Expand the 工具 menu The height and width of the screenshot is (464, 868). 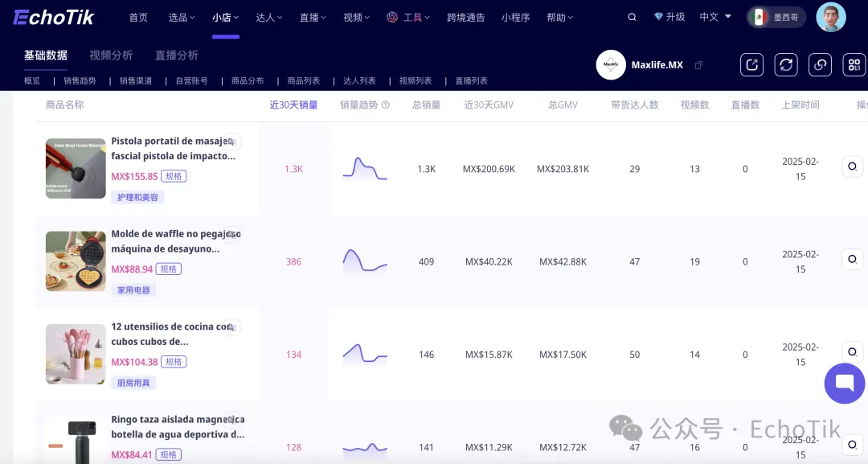[x=416, y=18]
